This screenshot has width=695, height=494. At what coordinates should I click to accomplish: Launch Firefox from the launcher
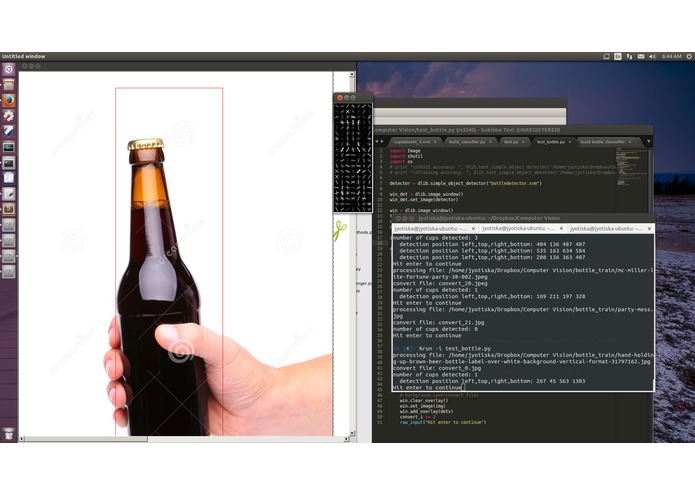(x=8, y=101)
